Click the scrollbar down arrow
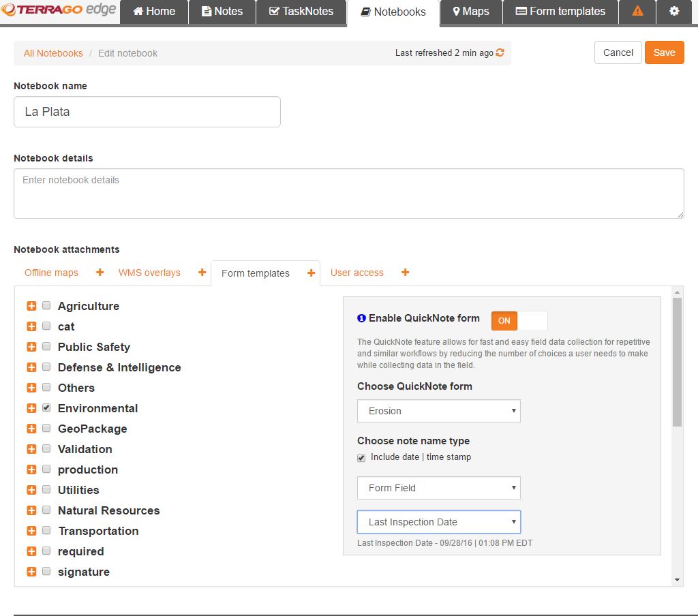 [x=677, y=580]
